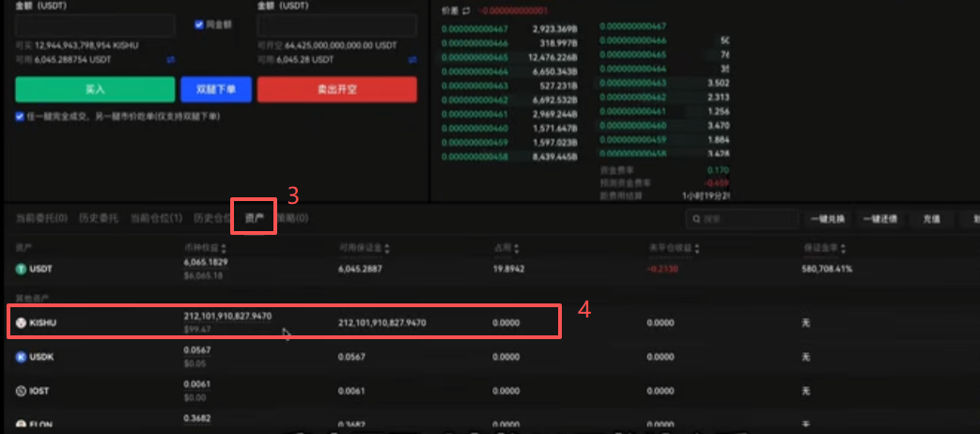This screenshot has height=434, width=980.
Task: Click the order book row with 2,969.244B
Action: [x=509, y=114]
